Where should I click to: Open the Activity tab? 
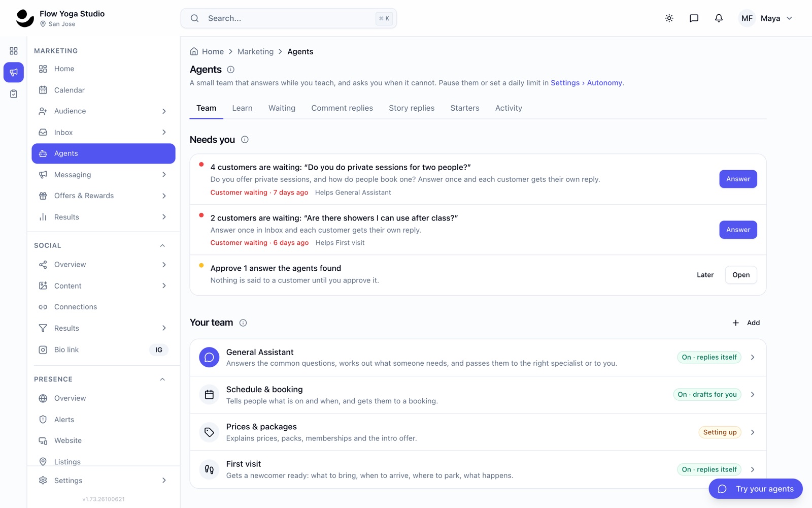pyautogui.click(x=509, y=108)
